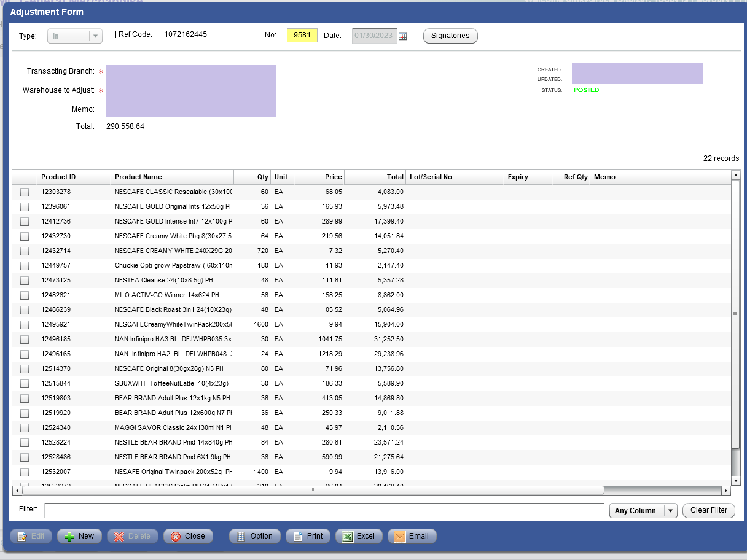The height and width of the screenshot is (560, 747).
Task: Click the vertical scrollbar thumb
Action: 735,314
